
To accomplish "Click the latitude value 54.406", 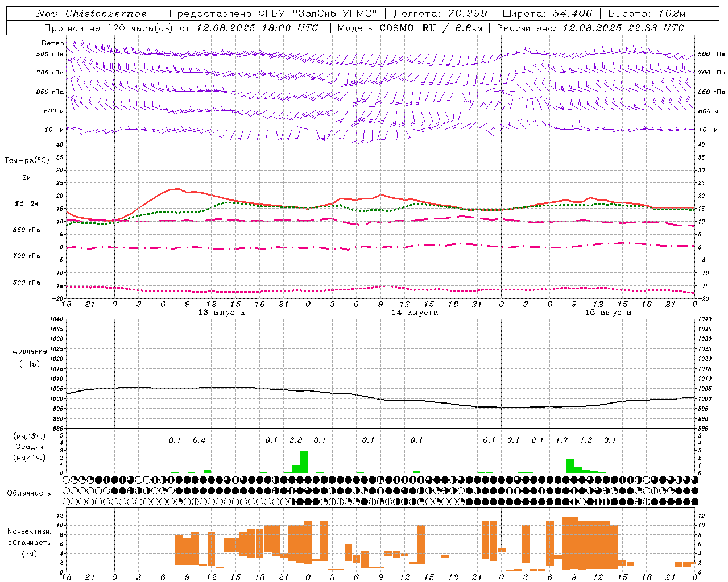I will coord(572,14).
